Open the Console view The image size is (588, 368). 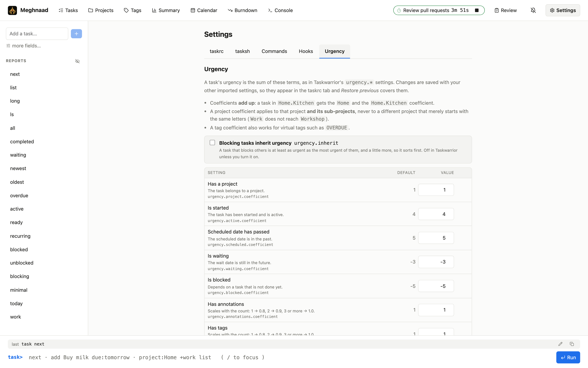point(280,10)
